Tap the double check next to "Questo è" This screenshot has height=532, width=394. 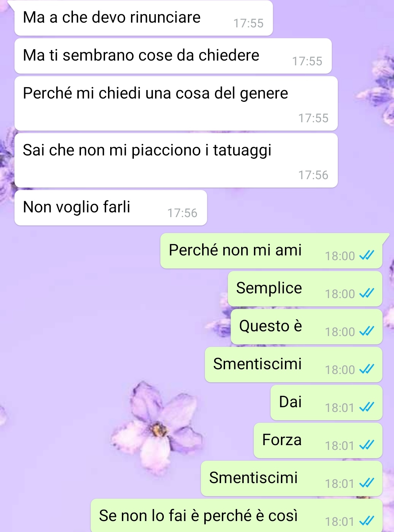pyautogui.click(x=367, y=331)
